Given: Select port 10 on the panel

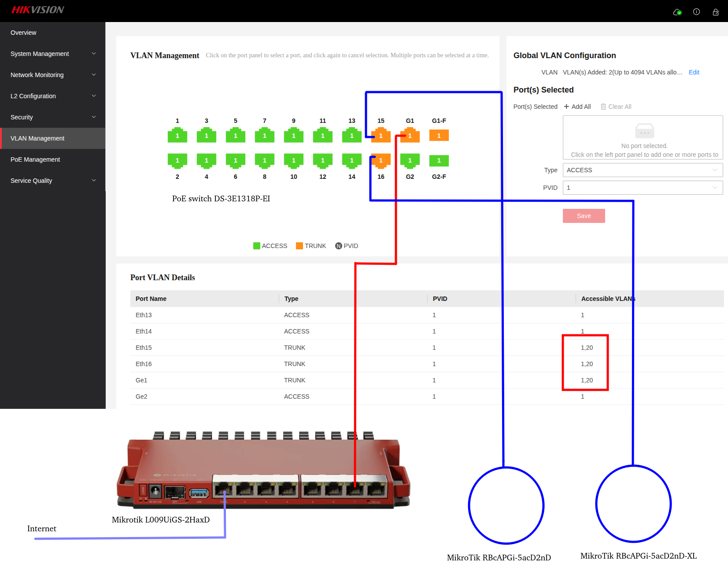Looking at the screenshot, I should tap(294, 161).
